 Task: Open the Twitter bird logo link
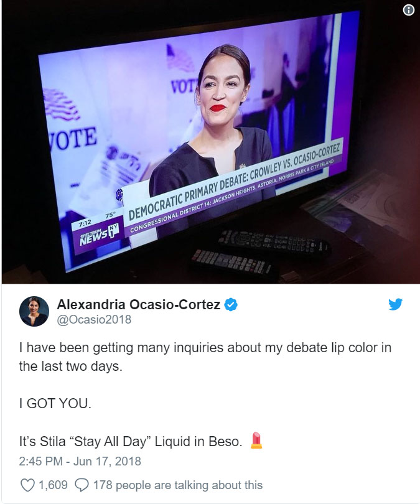[395, 304]
